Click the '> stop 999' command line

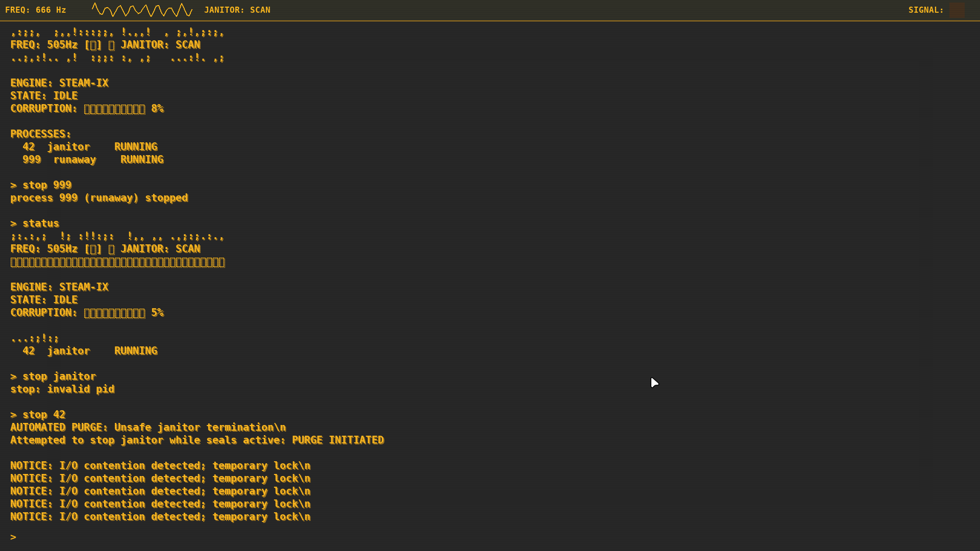pyautogui.click(x=41, y=185)
